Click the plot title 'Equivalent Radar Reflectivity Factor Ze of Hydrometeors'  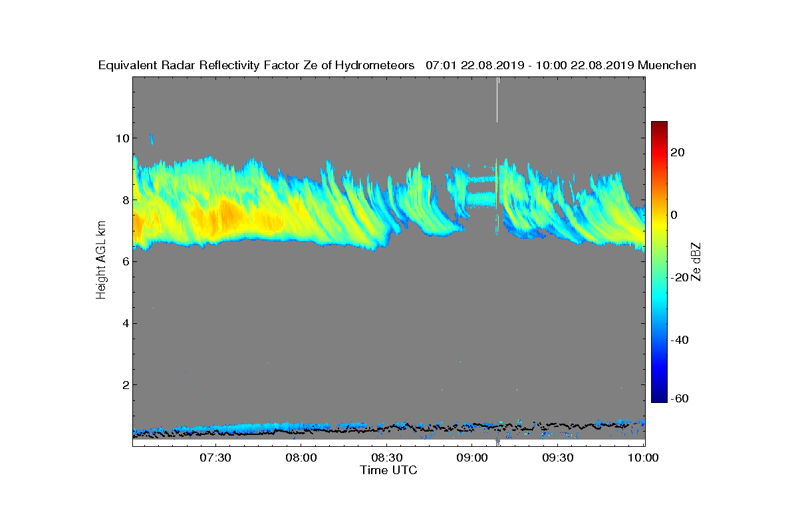click(x=257, y=65)
